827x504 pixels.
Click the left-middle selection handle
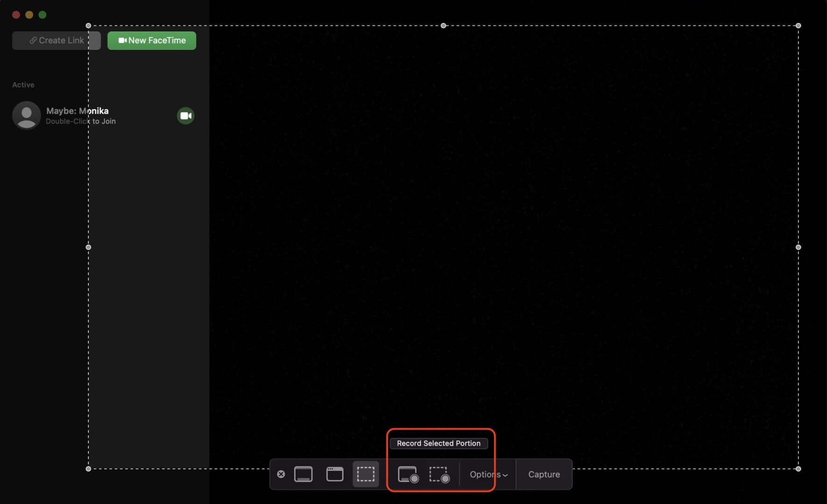tap(89, 247)
